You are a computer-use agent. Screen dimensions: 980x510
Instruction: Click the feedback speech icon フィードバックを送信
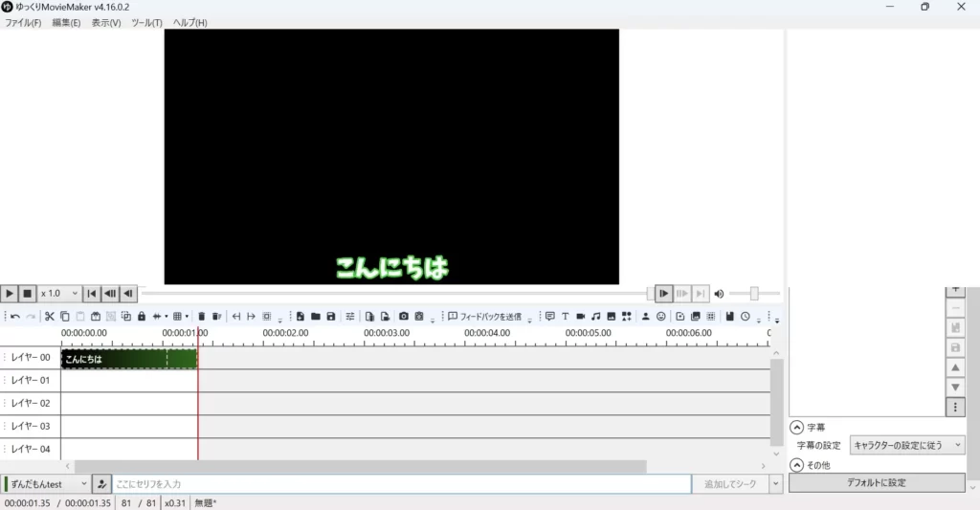(x=484, y=317)
